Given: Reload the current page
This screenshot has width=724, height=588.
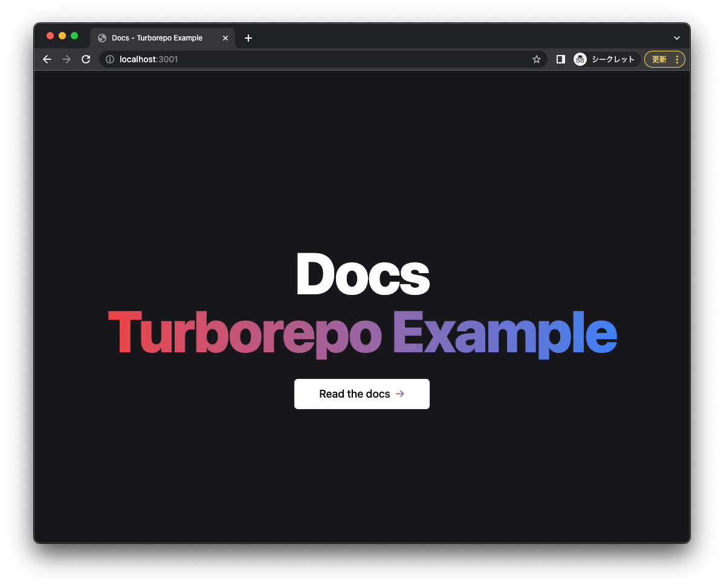Looking at the screenshot, I should click(x=86, y=59).
